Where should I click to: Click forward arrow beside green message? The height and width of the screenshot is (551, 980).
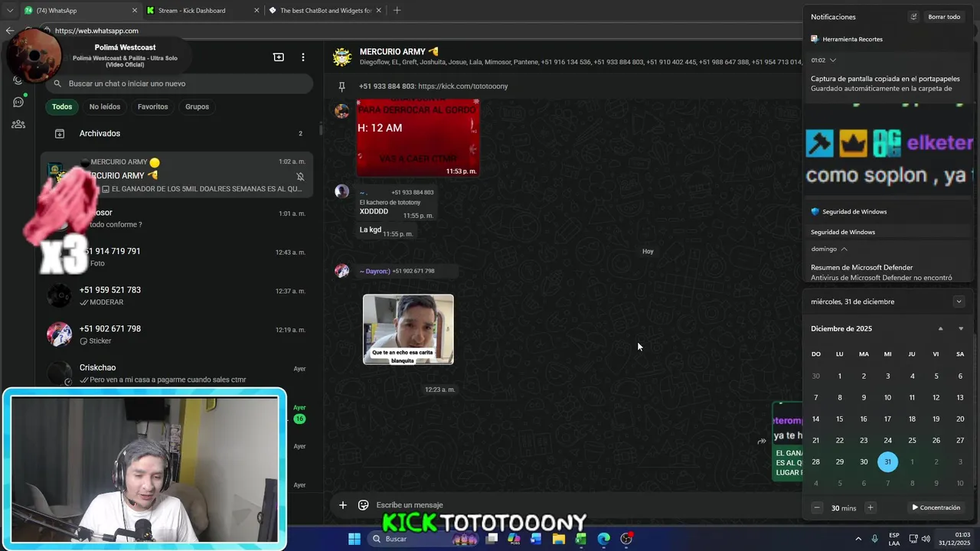click(762, 441)
